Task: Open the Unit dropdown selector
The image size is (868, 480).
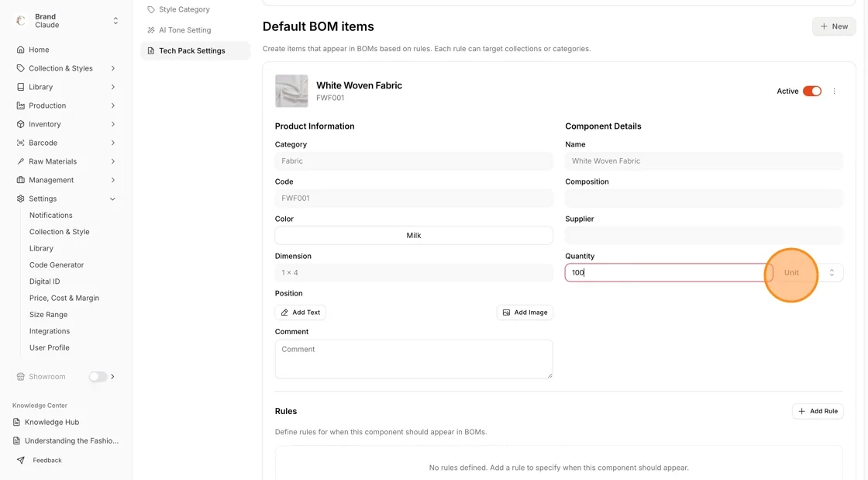Action: [808, 272]
